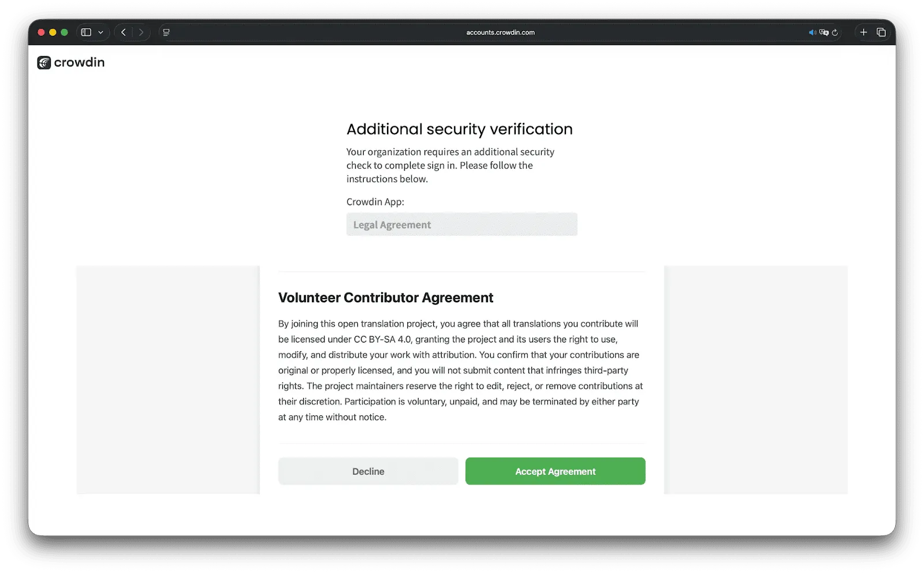Open a new tab with the plus icon
The height and width of the screenshot is (573, 924).
863,32
